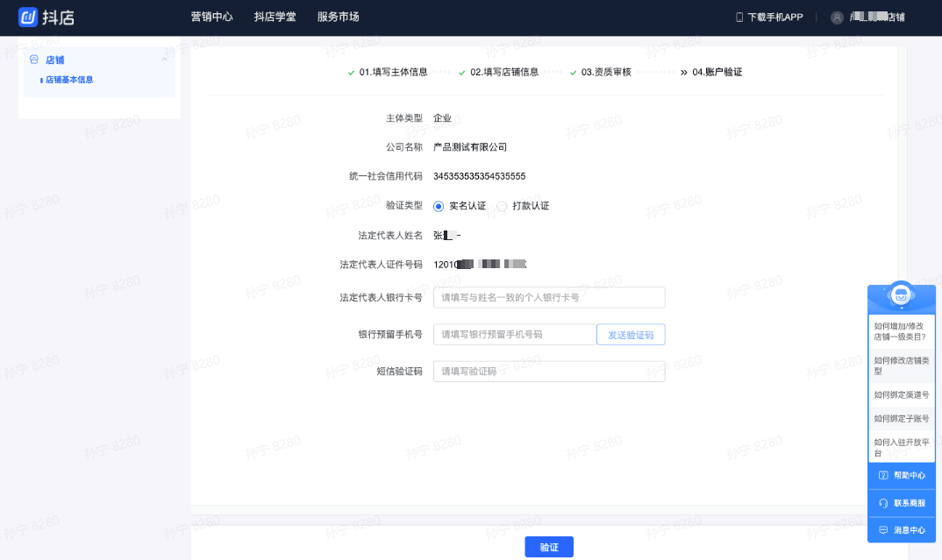The image size is (942, 560).
Task: Select the 打款认证 radio button
Action: coord(502,205)
